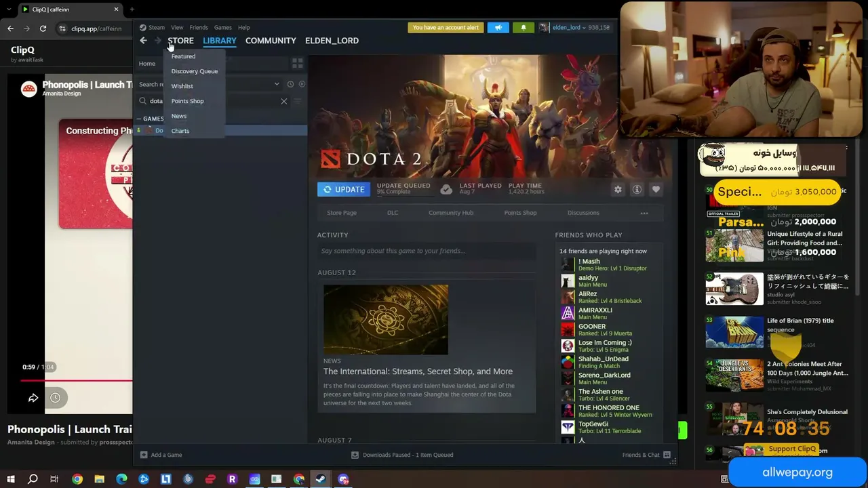
Task: Clear the dota library search text
Action: [283, 101]
